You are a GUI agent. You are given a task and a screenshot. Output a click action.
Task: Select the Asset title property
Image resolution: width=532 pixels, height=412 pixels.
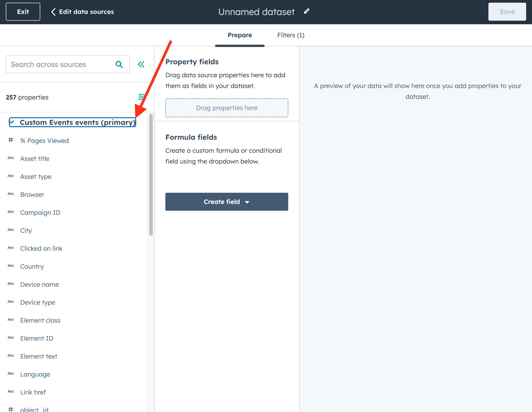click(35, 159)
